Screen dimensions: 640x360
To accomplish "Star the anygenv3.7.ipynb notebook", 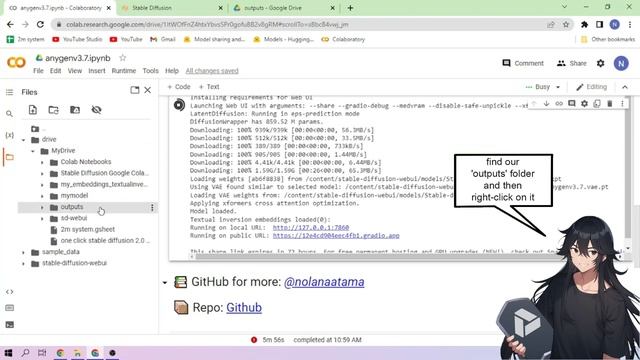I will coord(122,58).
